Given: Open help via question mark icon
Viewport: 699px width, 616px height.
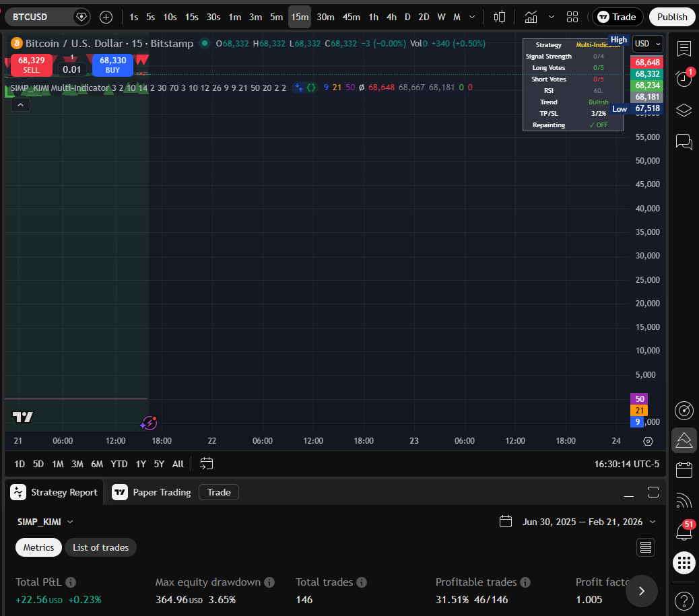Looking at the screenshot, I should [x=684, y=600].
